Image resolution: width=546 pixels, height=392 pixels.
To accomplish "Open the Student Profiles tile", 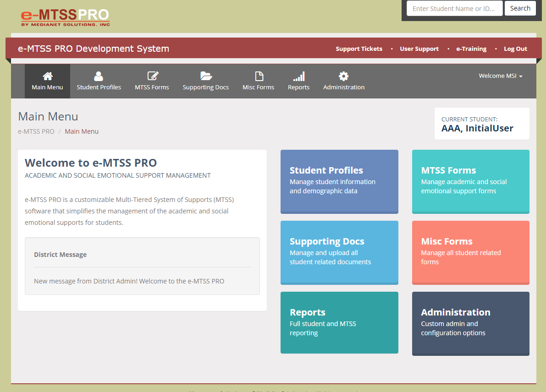I will 339,181.
